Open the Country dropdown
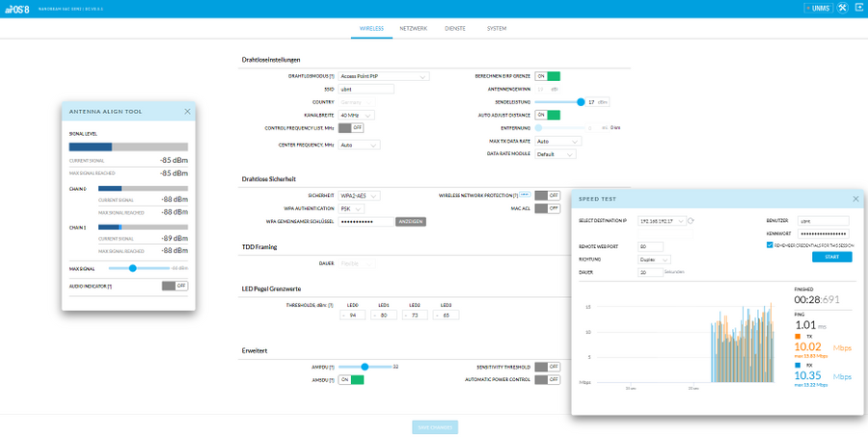 357,102
